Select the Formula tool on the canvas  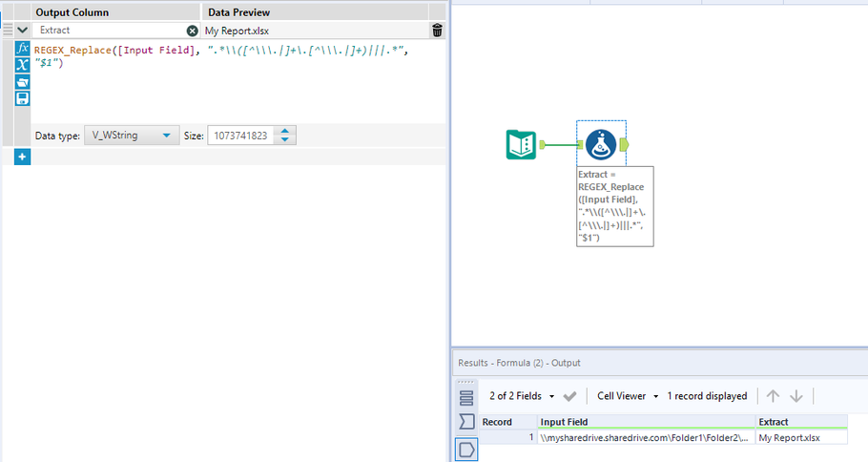[601, 144]
